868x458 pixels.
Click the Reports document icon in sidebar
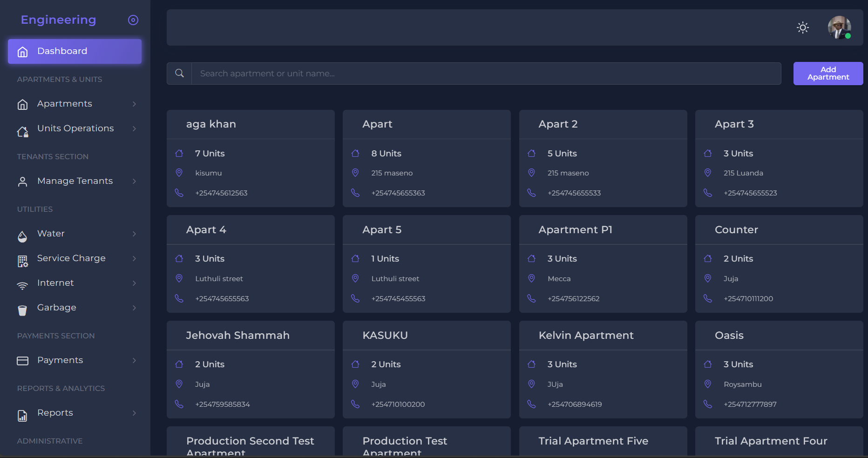22,416
